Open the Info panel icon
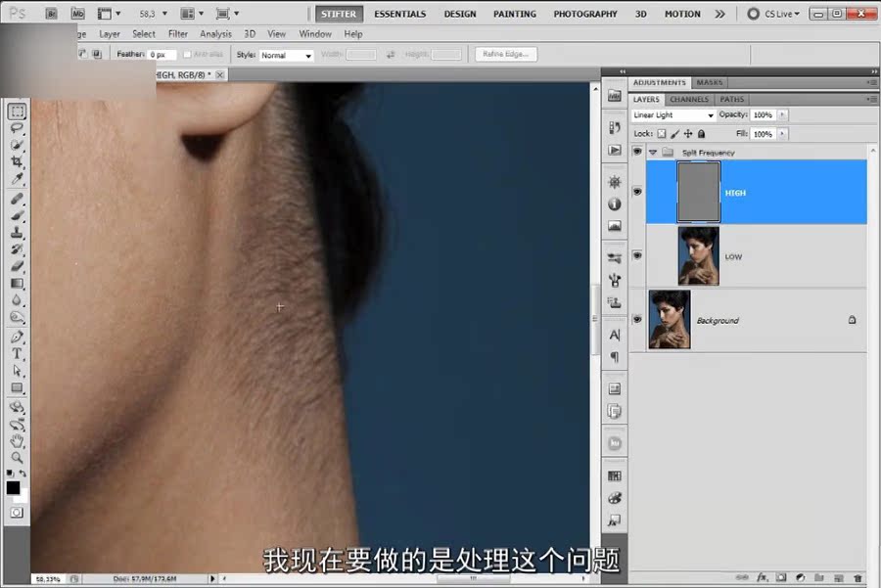This screenshot has width=881, height=588. click(x=615, y=204)
